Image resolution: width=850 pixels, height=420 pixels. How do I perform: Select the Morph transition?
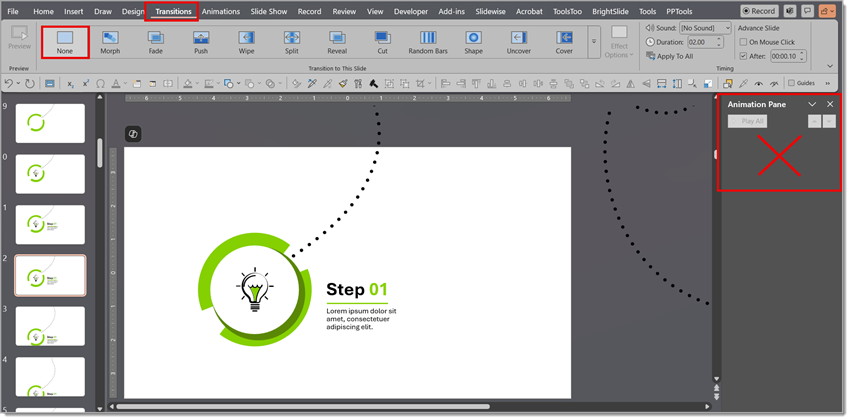pyautogui.click(x=110, y=41)
